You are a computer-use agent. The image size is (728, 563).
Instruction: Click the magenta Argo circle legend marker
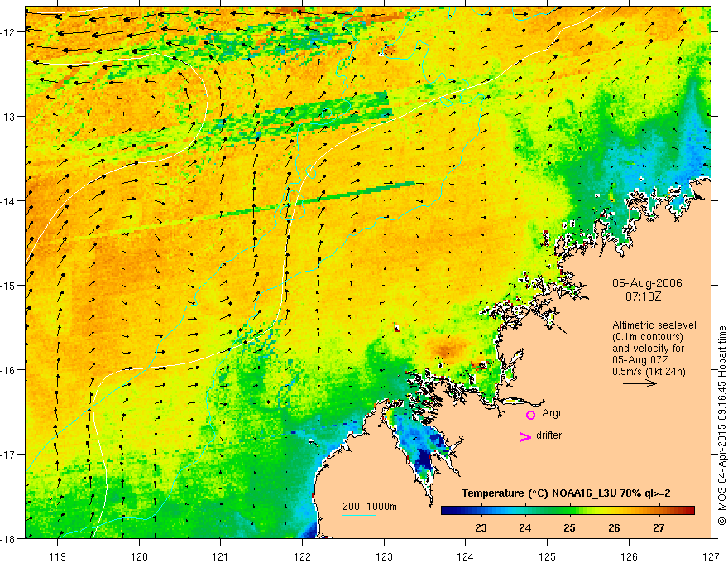pyautogui.click(x=530, y=415)
